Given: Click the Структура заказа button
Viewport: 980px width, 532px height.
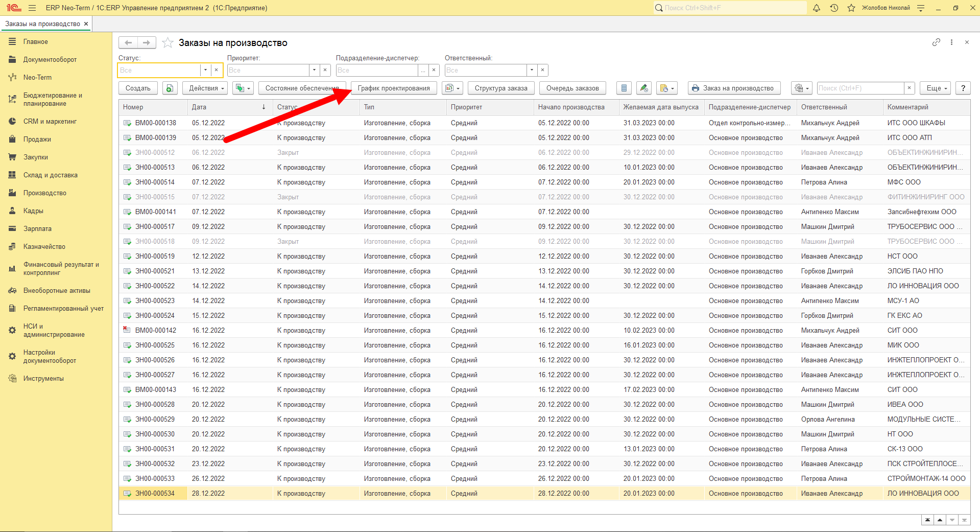Looking at the screenshot, I should tap(501, 88).
